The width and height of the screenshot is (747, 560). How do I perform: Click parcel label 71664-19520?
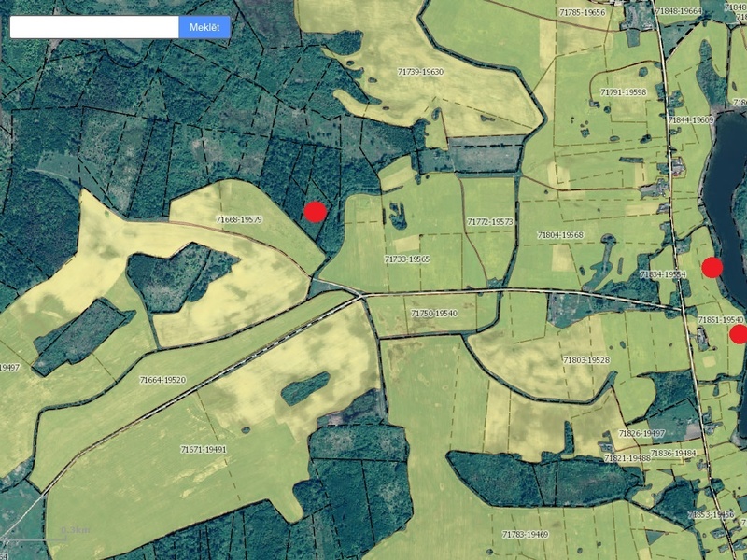pyautogui.click(x=162, y=380)
